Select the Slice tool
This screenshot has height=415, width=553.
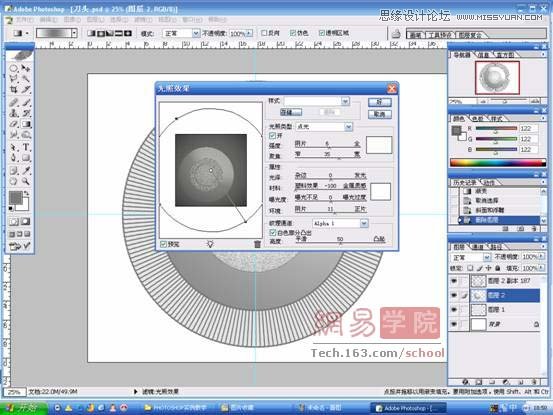tap(26, 90)
